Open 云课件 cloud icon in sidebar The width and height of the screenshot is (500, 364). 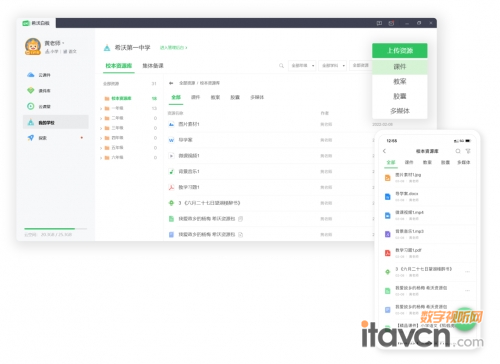coord(31,75)
